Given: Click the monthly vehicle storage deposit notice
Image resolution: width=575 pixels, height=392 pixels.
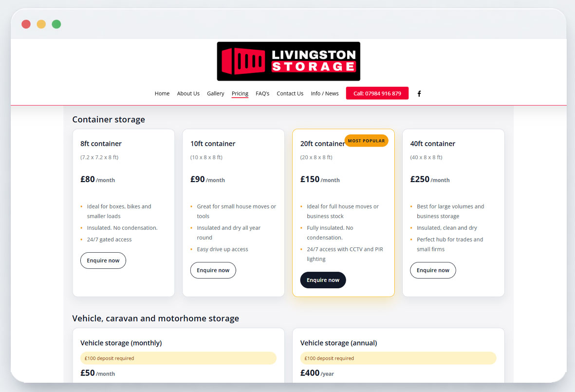Looking at the screenshot, I should coord(178,358).
